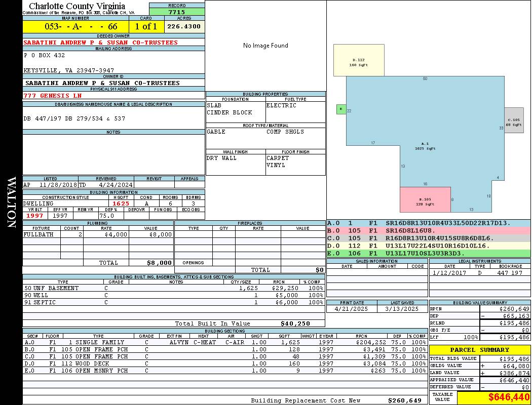Click roof material 'COMP SHGLS'

coord(285,132)
